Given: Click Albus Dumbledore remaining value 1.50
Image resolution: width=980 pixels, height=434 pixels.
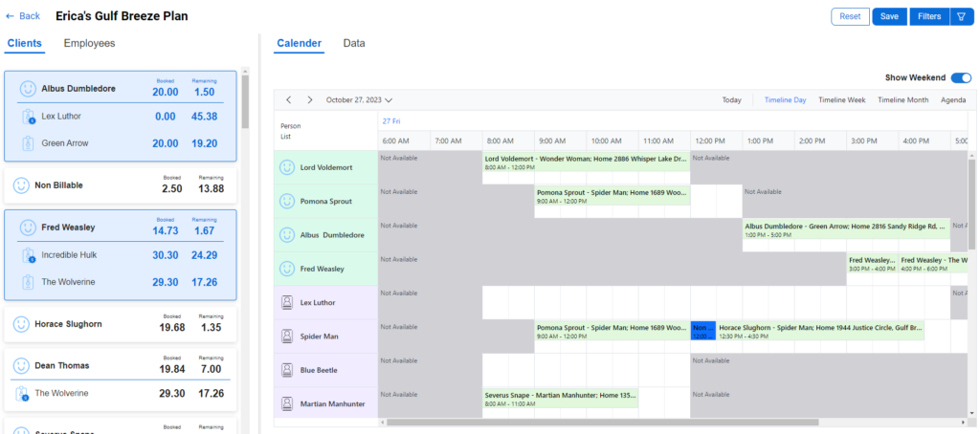Looking at the screenshot, I should (205, 92).
